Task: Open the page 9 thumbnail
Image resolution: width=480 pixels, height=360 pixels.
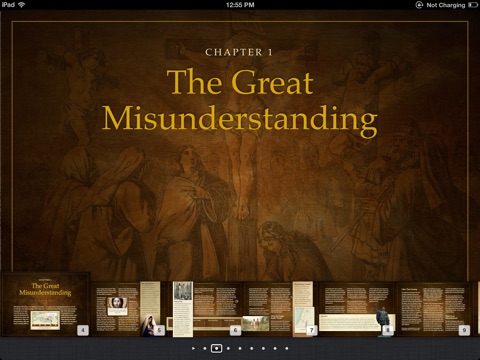Action: pos(434,309)
